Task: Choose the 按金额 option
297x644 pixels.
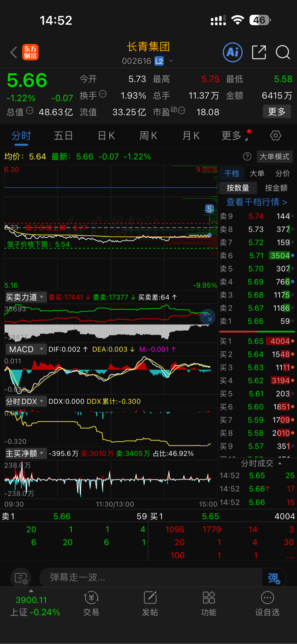Action: click(276, 188)
